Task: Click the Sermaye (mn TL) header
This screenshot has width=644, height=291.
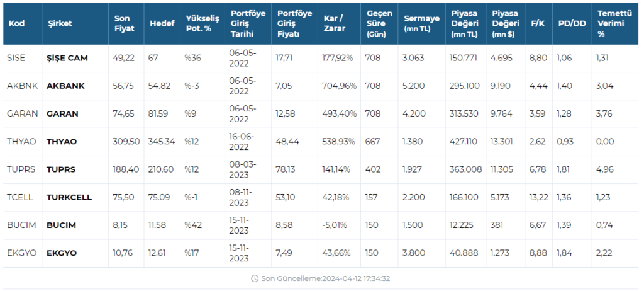Action: tap(421, 24)
